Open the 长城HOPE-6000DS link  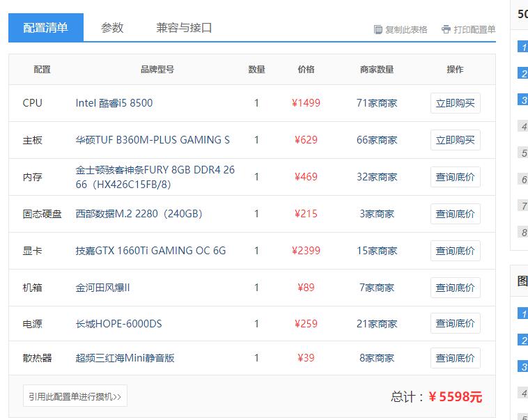pyautogui.click(x=119, y=324)
